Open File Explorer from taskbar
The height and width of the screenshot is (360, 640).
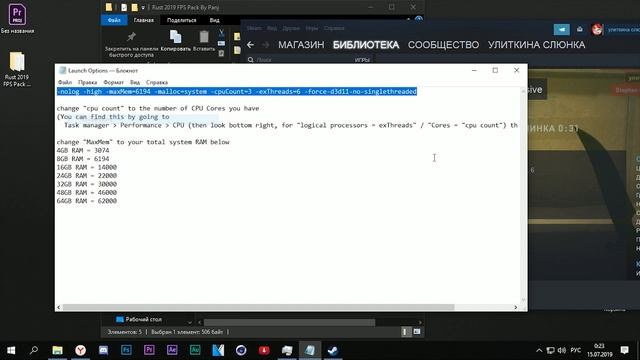pyautogui.click(x=58, y=350)
